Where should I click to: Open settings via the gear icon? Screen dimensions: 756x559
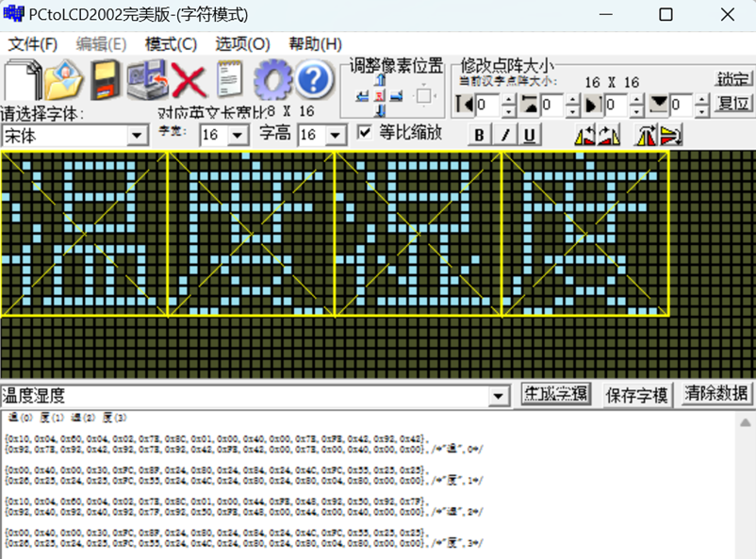click(x=271, y=80)
